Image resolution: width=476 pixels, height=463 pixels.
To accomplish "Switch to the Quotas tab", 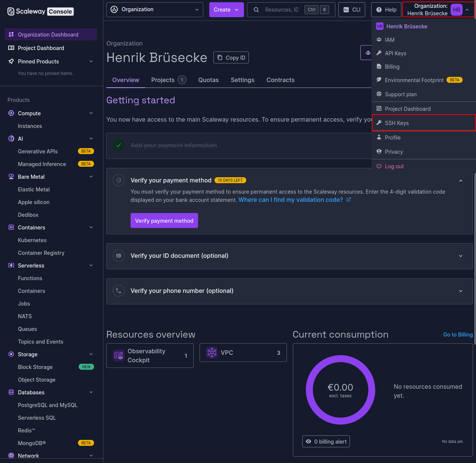I will point(209,80).
